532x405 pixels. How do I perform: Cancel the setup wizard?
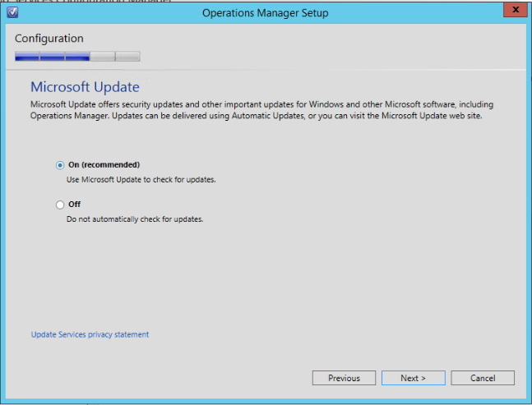click(x=483, y=378)
